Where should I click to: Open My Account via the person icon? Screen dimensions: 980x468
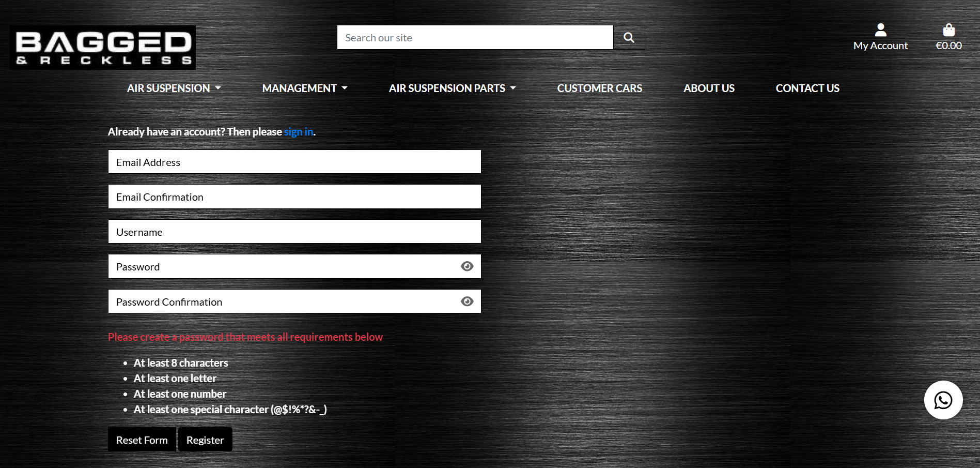click(880, 30)
